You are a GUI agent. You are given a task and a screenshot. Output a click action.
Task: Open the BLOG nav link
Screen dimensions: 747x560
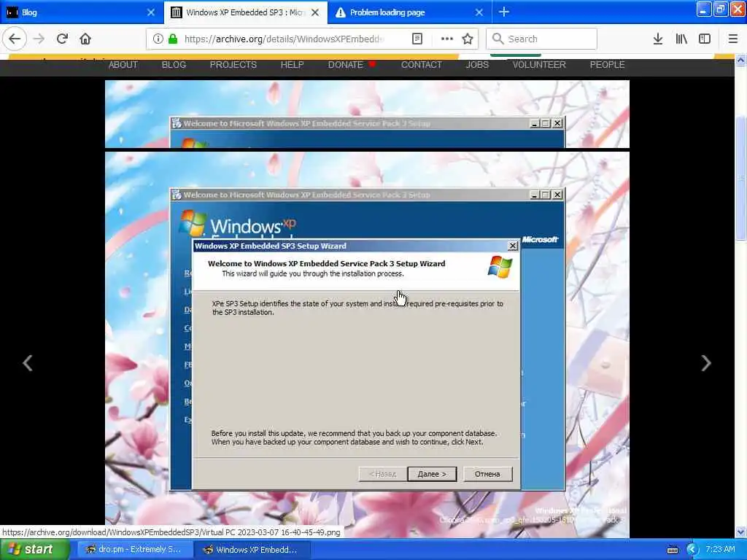coord(174,65)
